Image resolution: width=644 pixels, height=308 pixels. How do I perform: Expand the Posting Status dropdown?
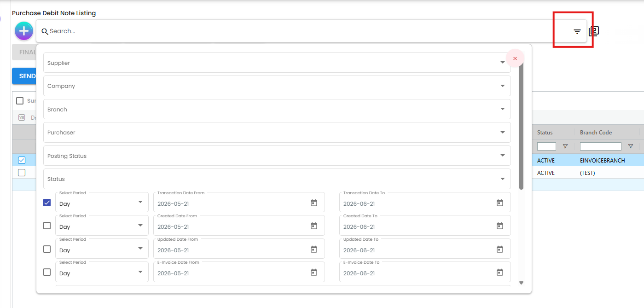[x=277, y=156]
